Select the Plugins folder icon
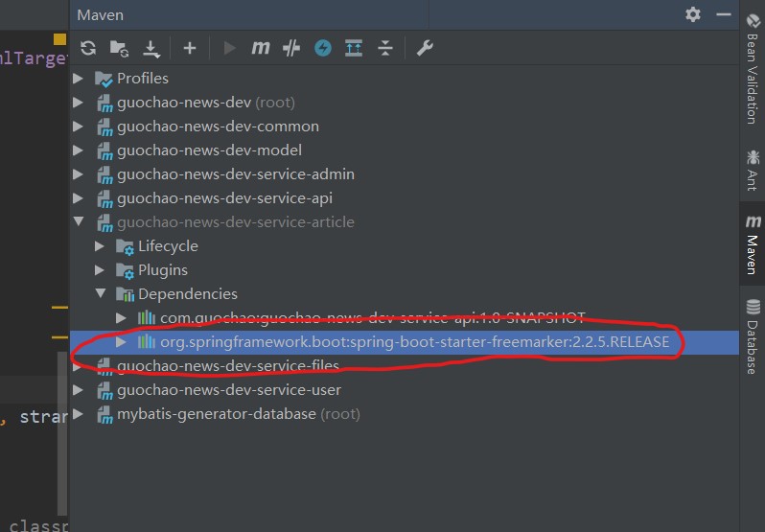Screen dimensions: 765x532 (x=125, y=270)
